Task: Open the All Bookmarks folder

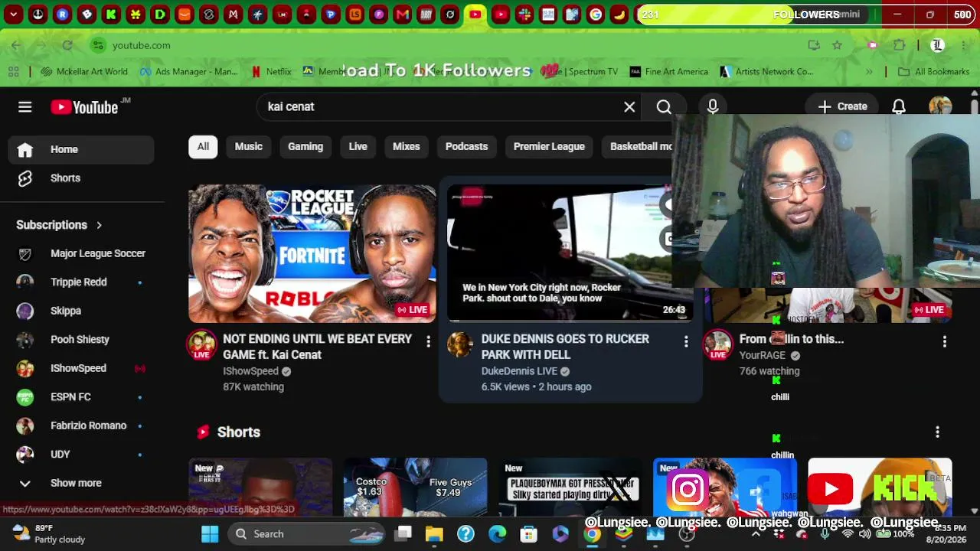Action: point(933,72)
